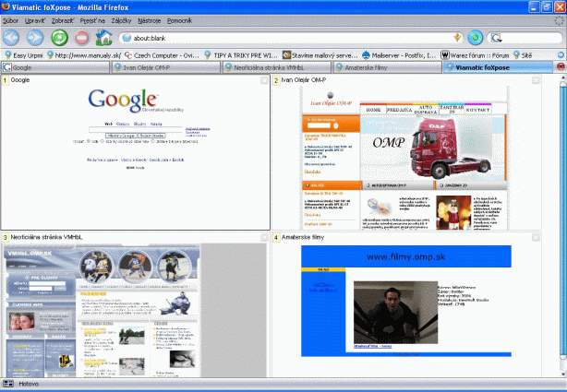This screenshot has width=567, height=392.
Task: Select the Viamatic foXpose tab
Action: [499, 67]
